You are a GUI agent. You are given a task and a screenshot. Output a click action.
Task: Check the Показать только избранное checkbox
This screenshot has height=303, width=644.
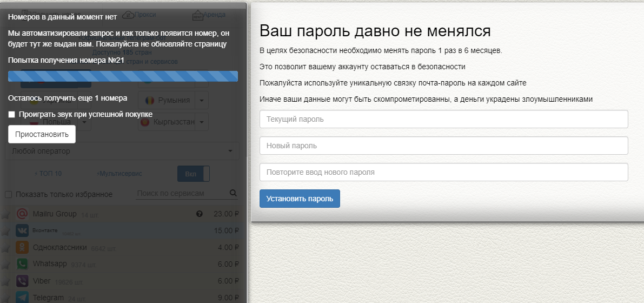[8, 194]
